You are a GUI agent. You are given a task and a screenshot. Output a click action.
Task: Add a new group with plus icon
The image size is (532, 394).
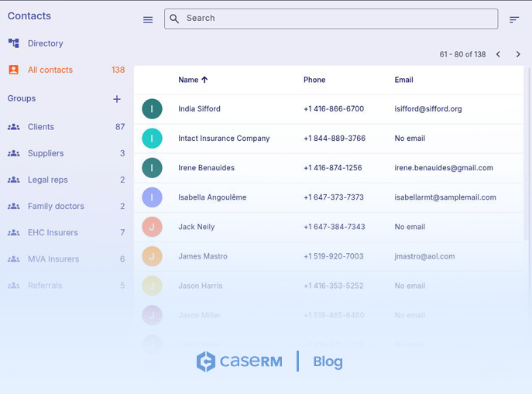coord(117,99)
